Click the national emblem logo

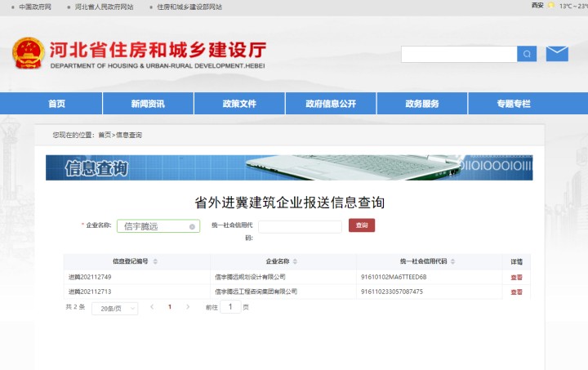tap(28, 53)
